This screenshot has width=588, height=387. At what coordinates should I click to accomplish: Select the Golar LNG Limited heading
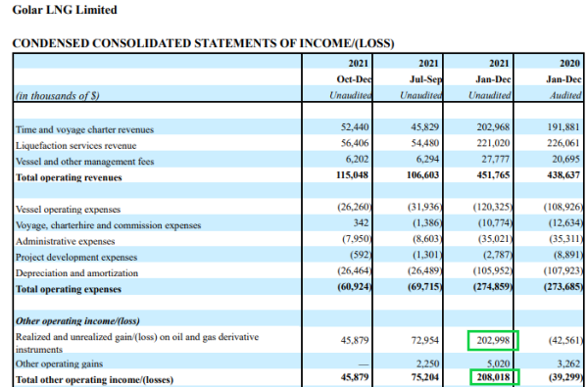[x=65, y=10]
